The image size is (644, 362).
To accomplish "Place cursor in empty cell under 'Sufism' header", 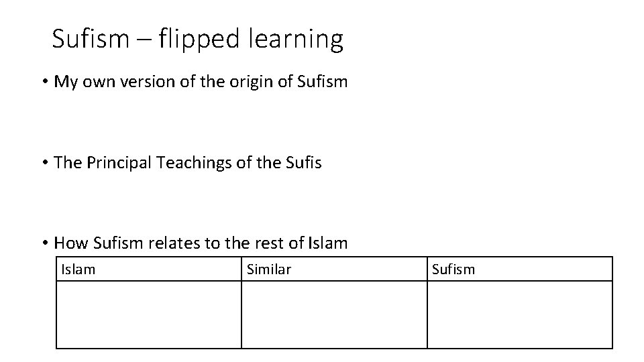I will 519,315.
